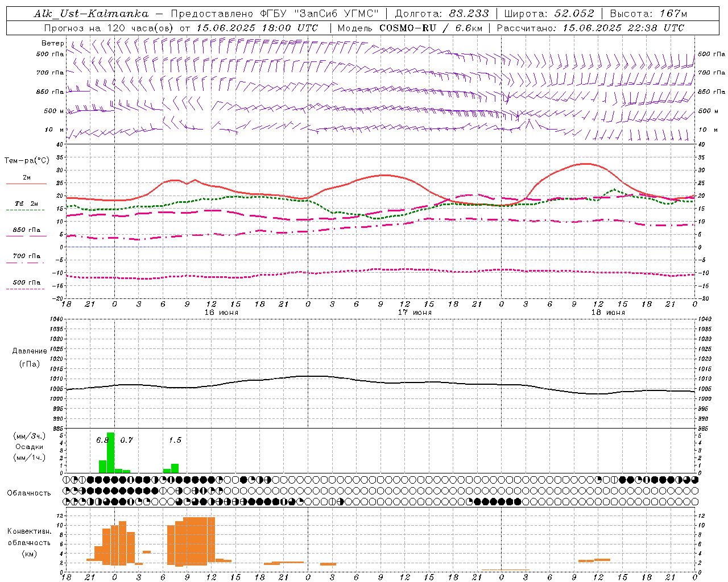Click the '(мм/3ч.)' precipitation unit label

pos(29,436)
